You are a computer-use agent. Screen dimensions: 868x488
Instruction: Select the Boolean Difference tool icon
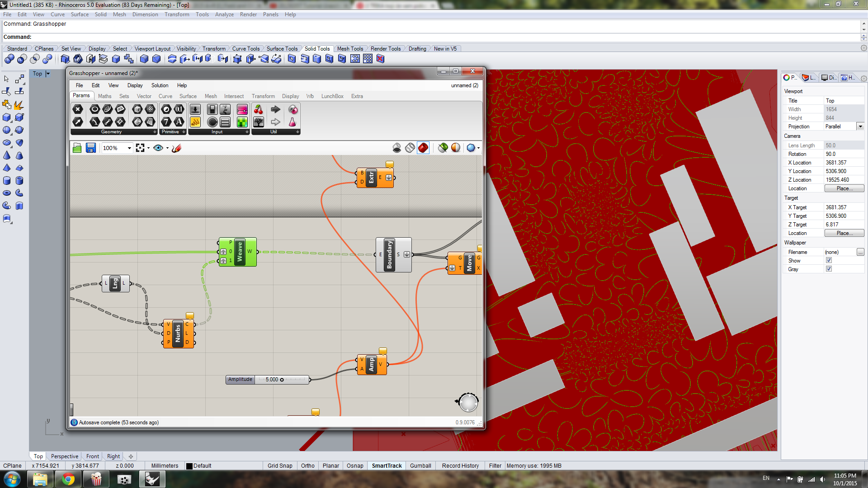[x=22, y=59]
